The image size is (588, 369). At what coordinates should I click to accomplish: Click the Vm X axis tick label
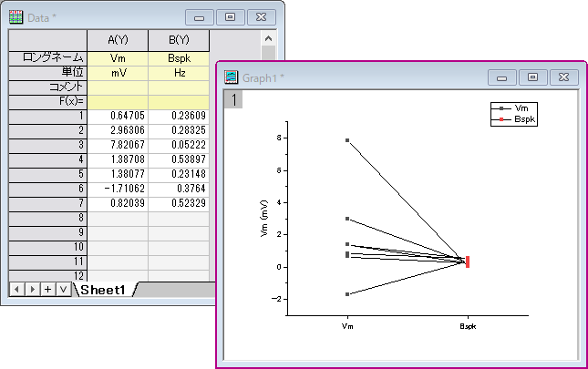tap(347, 326)
